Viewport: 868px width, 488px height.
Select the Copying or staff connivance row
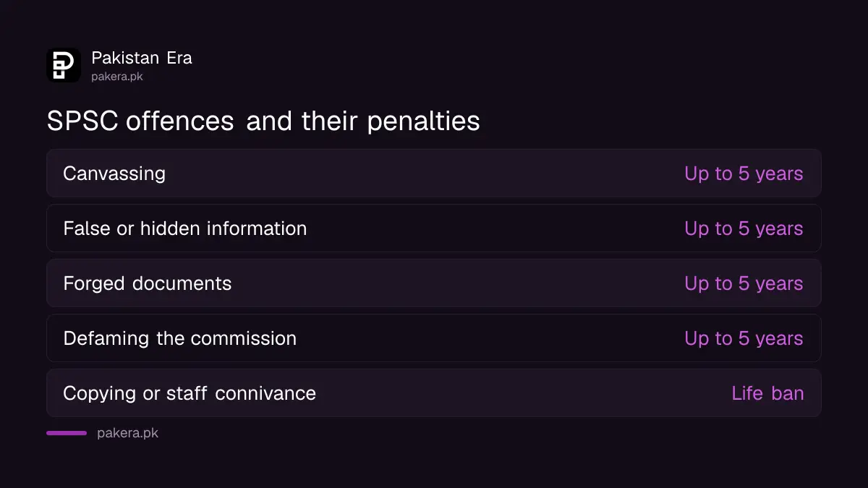pos(434,393)
